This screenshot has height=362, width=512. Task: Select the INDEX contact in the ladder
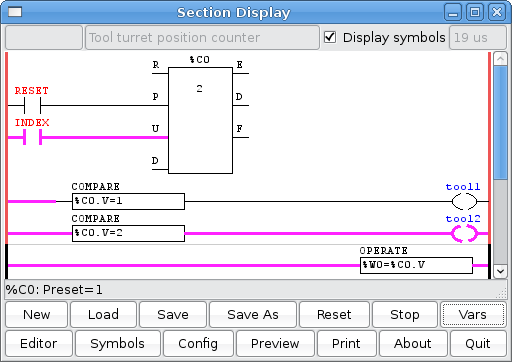coord(32,137)
